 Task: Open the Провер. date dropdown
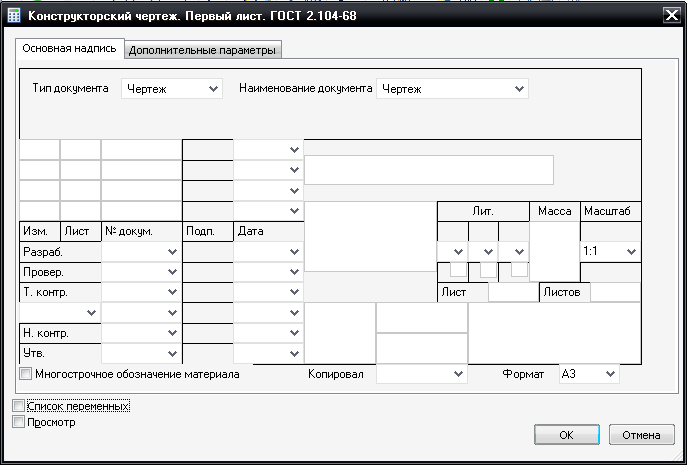tap(269, 272)
